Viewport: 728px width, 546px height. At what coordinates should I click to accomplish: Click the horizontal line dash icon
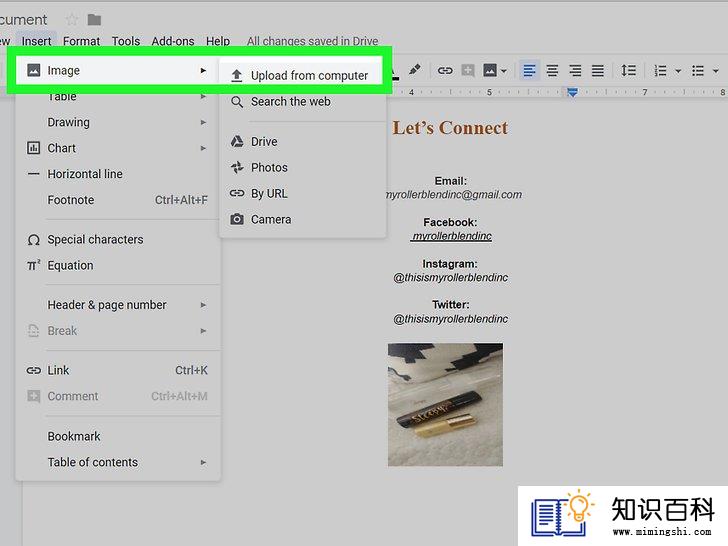coord(33,174)
